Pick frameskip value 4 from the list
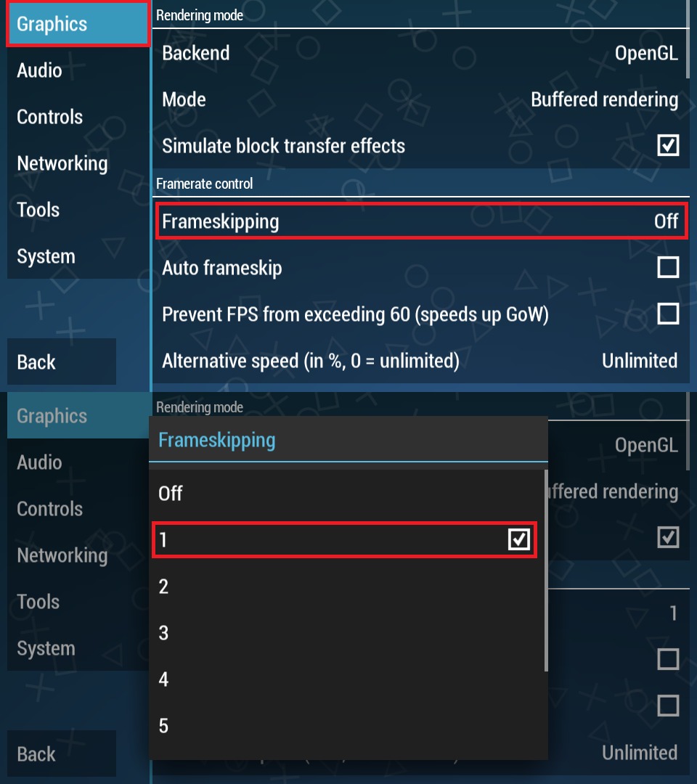The height and width of the screenshot is (784, 697). tap(345, 679)
